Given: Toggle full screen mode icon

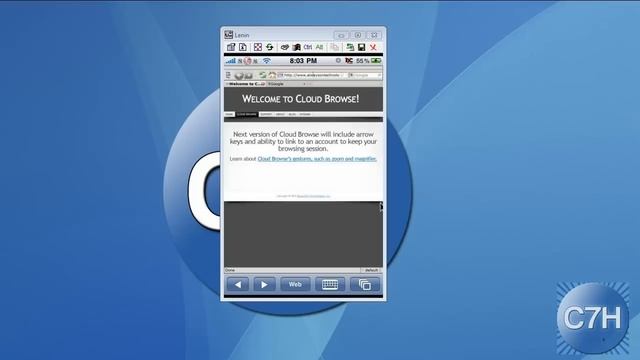Looking at the screenshot, I should (x=258, y=47).
